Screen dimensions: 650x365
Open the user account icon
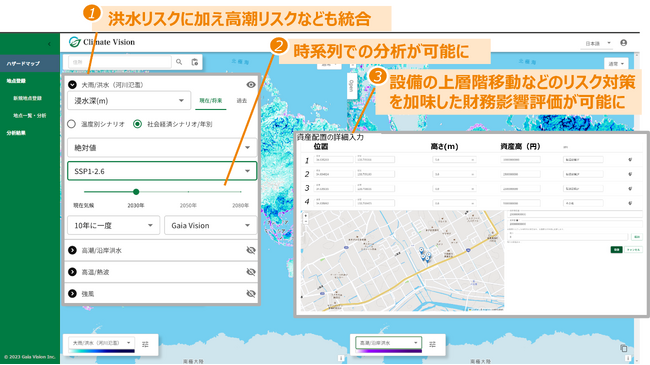tap(623, 43)
